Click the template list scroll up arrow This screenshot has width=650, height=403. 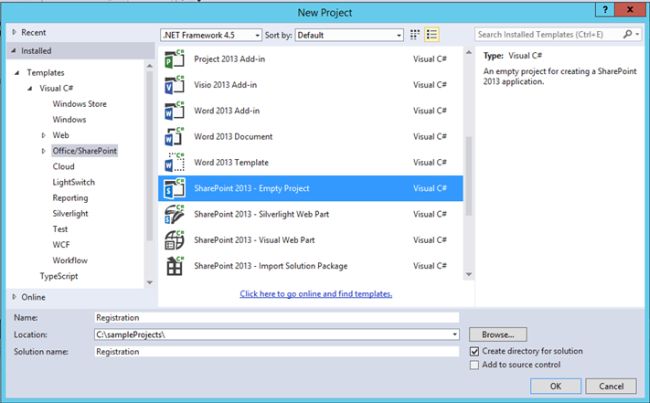tap(469, 53)
